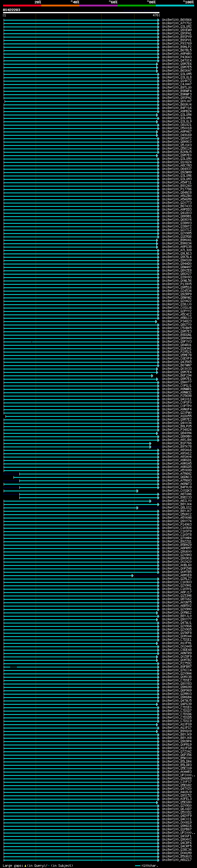197x868 pixels.
Task: Click hit label UniRef100_Q4SGF1
Action: point(177,836)
